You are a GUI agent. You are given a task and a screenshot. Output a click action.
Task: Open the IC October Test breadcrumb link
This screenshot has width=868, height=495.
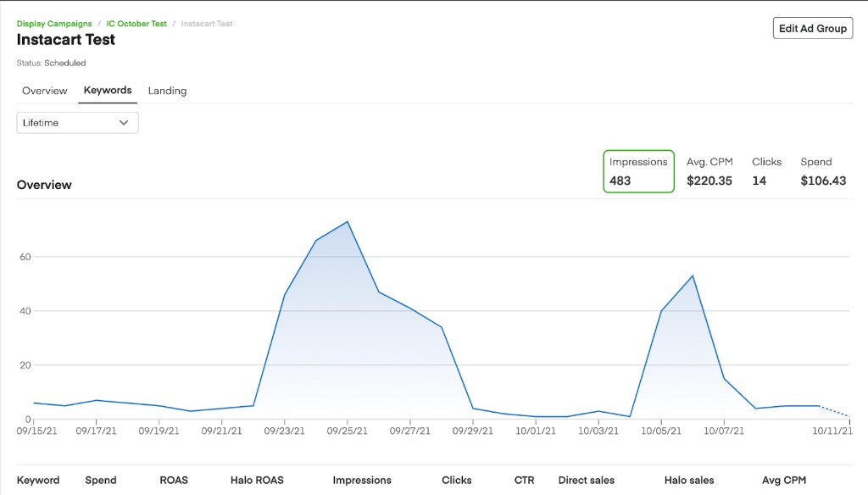click(136, 23)
